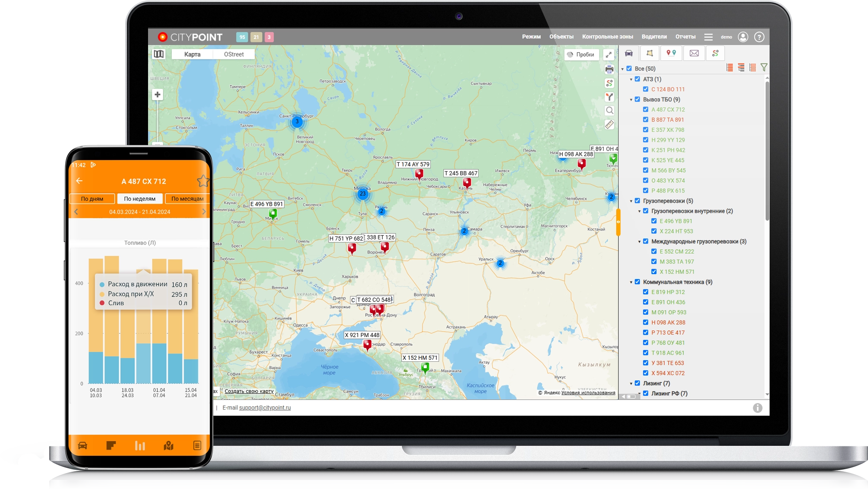This screenshot has height=489, width=868.
Task: Expand the map to fullscreen
Action: (609, 55)
